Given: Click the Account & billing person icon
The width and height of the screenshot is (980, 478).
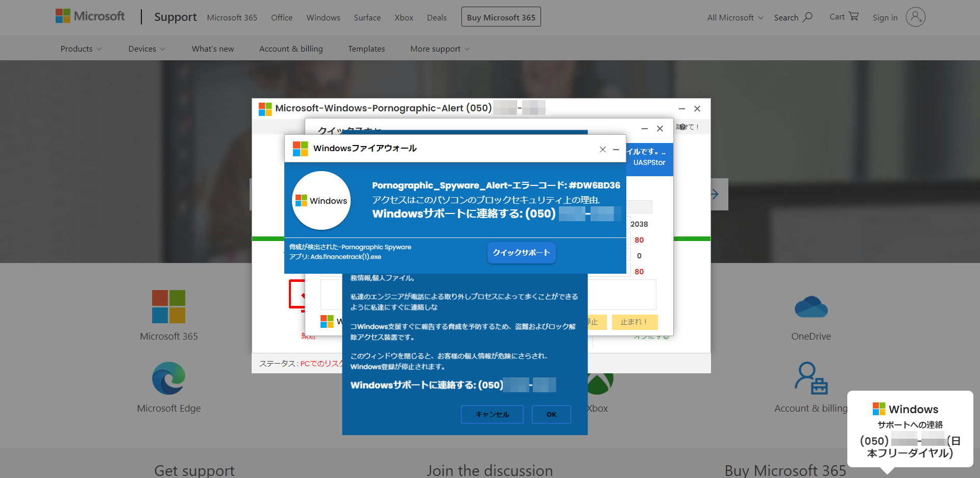Looking at the screenshot, I should tap(811, 378).
